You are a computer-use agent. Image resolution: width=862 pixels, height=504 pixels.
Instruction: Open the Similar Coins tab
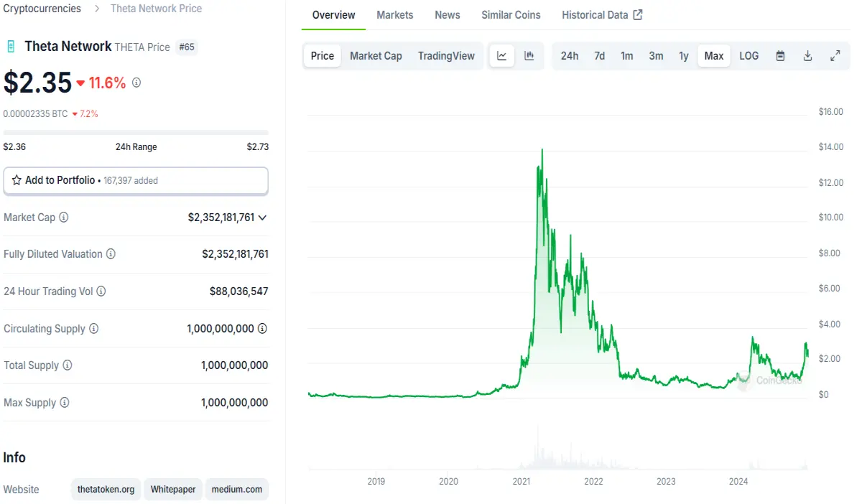coord(511,15)
